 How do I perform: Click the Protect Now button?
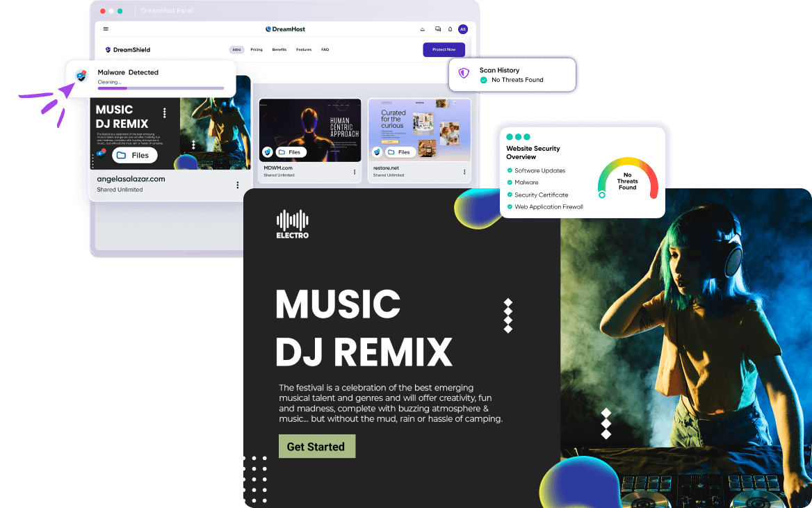click(x=444, y=50)
